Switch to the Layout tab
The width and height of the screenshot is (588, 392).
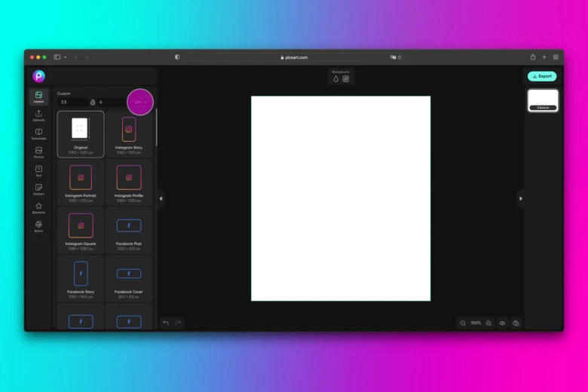pos(38,96)
